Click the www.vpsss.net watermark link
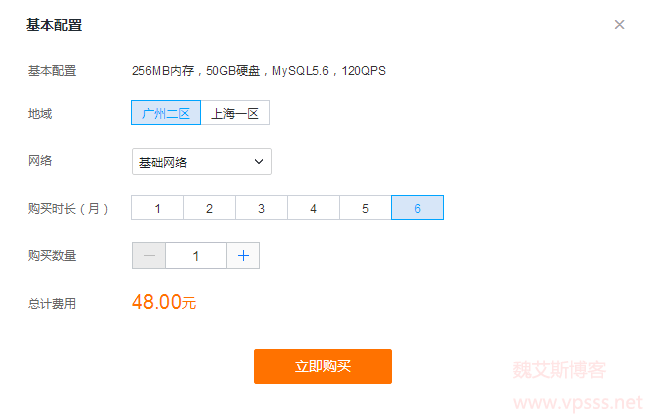Viewport: 646px width, 419px height. tap(578, 402)
